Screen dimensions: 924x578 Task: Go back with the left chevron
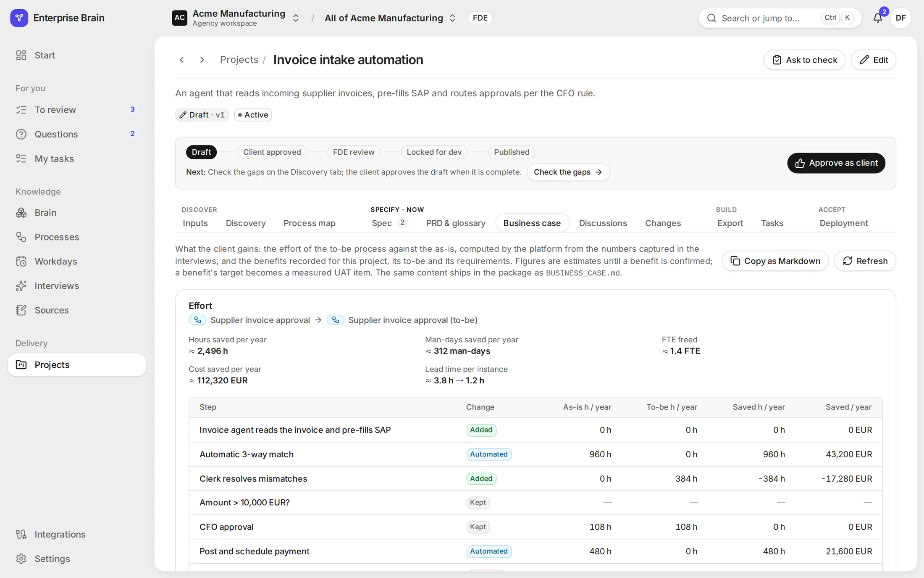click(182, 60)
